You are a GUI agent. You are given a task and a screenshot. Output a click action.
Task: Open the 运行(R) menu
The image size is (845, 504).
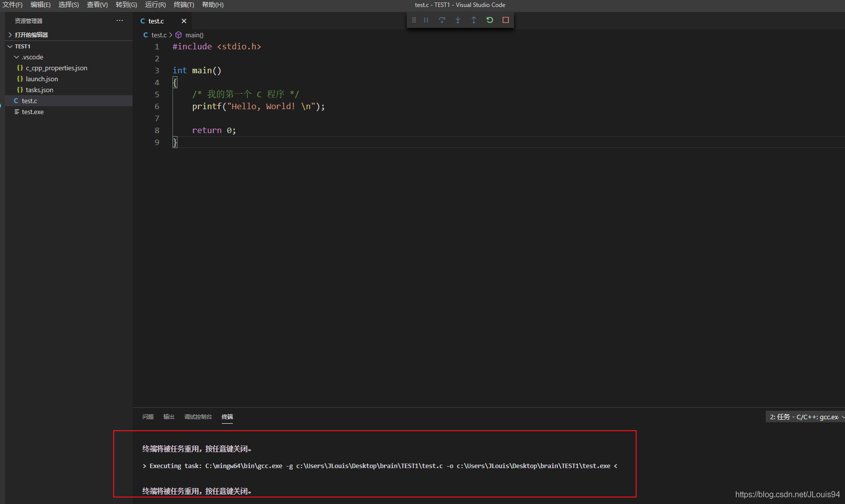(x=155, y=5)
